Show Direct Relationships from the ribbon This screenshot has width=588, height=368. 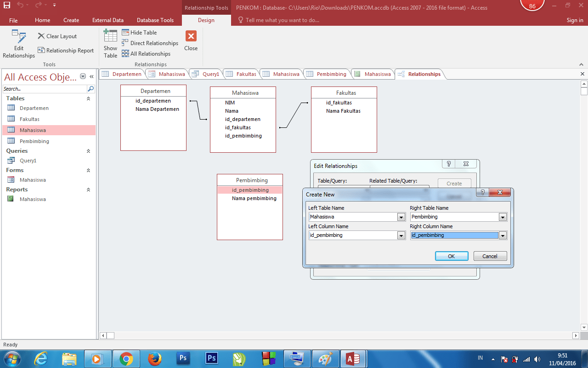point(150,43)
